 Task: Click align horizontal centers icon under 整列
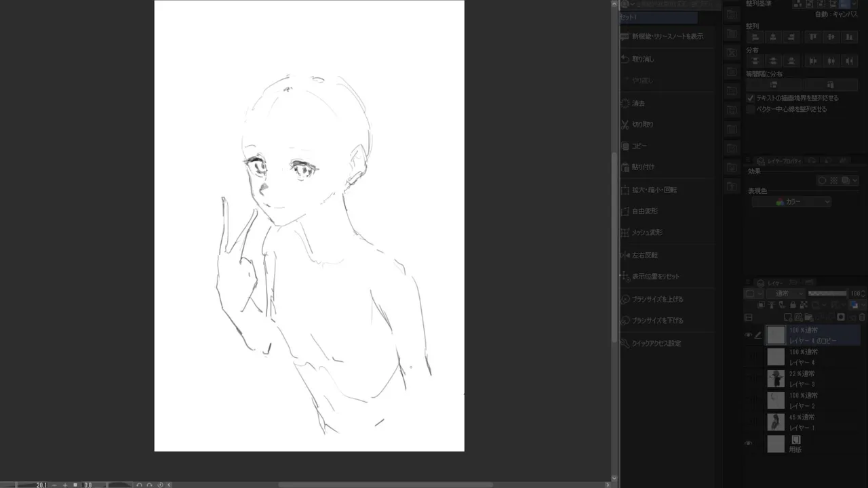coord(773,37)
